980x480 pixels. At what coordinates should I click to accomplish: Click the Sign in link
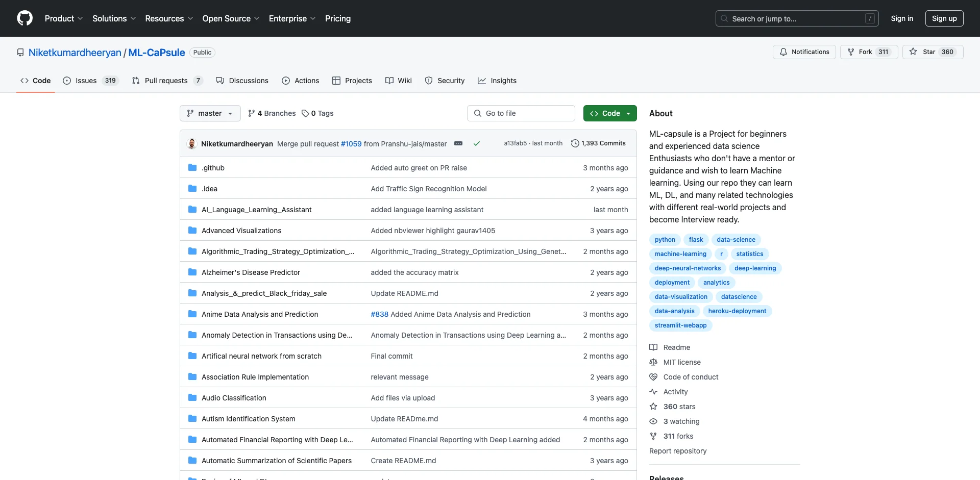tap(902, 18)
